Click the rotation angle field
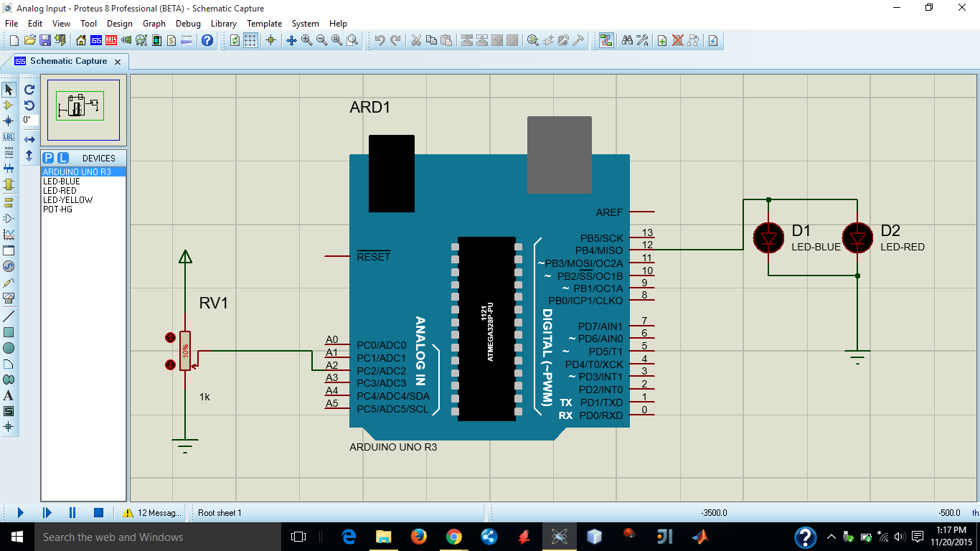 coord(30,120)
